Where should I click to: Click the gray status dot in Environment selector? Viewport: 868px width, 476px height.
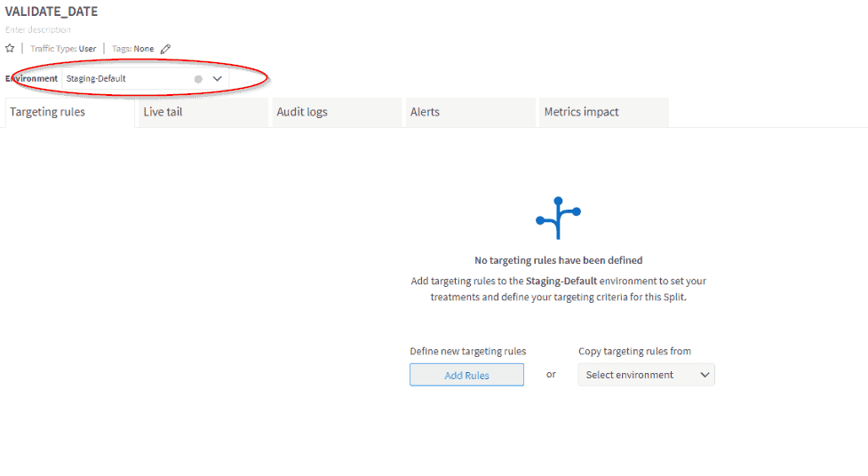point(198,79)
